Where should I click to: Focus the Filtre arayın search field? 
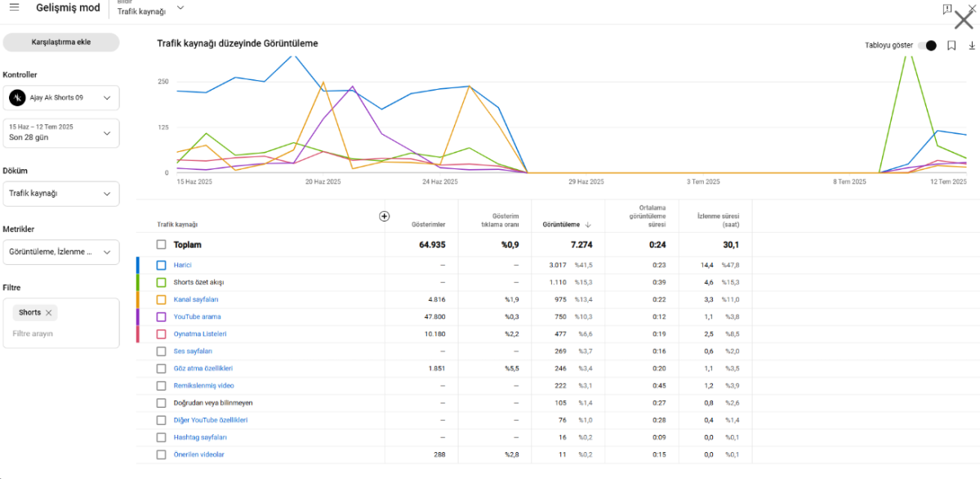click(x=61, y=334)
